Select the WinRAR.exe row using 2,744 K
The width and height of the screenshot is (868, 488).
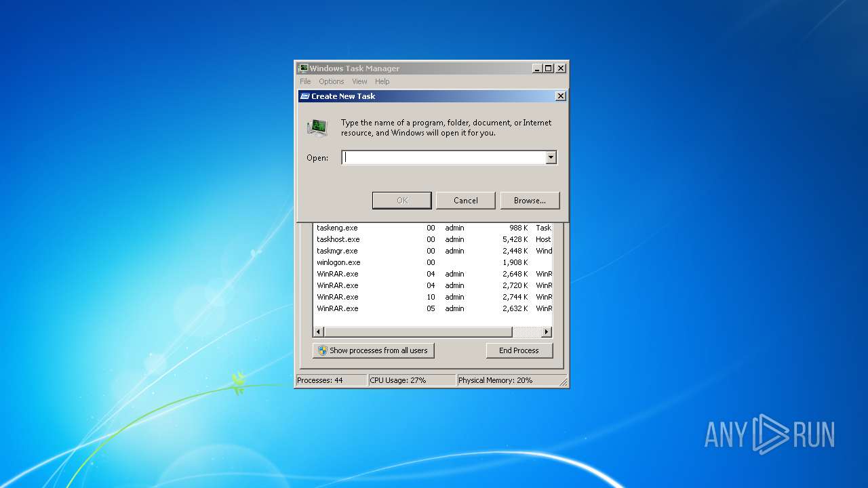433,297
